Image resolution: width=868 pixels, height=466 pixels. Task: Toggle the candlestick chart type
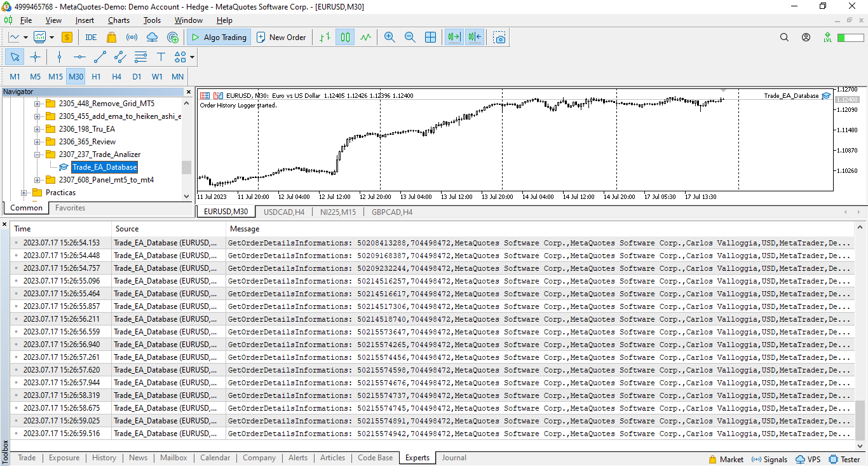[x=345, y=38]
